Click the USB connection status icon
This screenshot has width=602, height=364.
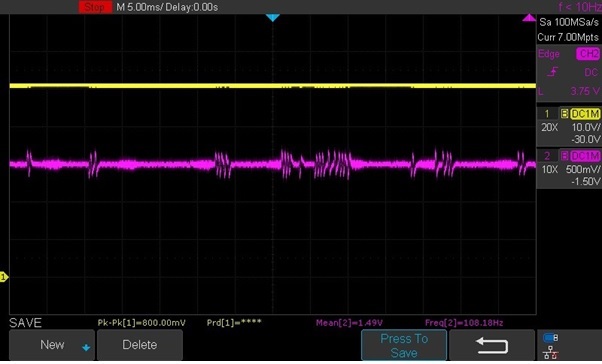(550, 338)
